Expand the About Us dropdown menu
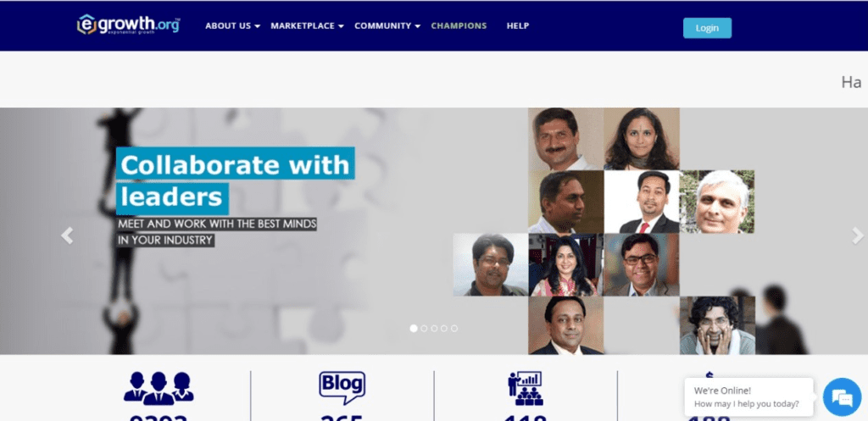 (232, 26)
